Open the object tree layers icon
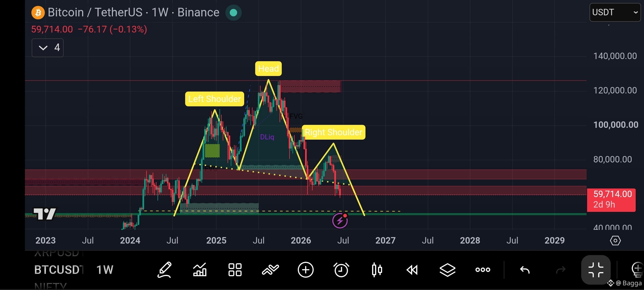 click(x=447, y=270)
